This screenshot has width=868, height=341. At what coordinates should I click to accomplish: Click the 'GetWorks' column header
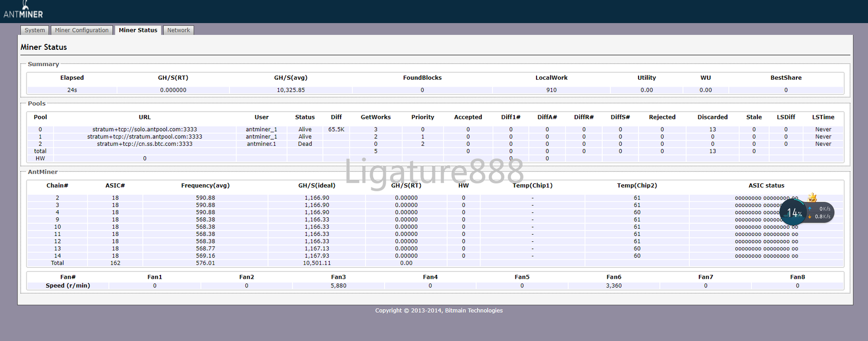(x=376, y=117)
